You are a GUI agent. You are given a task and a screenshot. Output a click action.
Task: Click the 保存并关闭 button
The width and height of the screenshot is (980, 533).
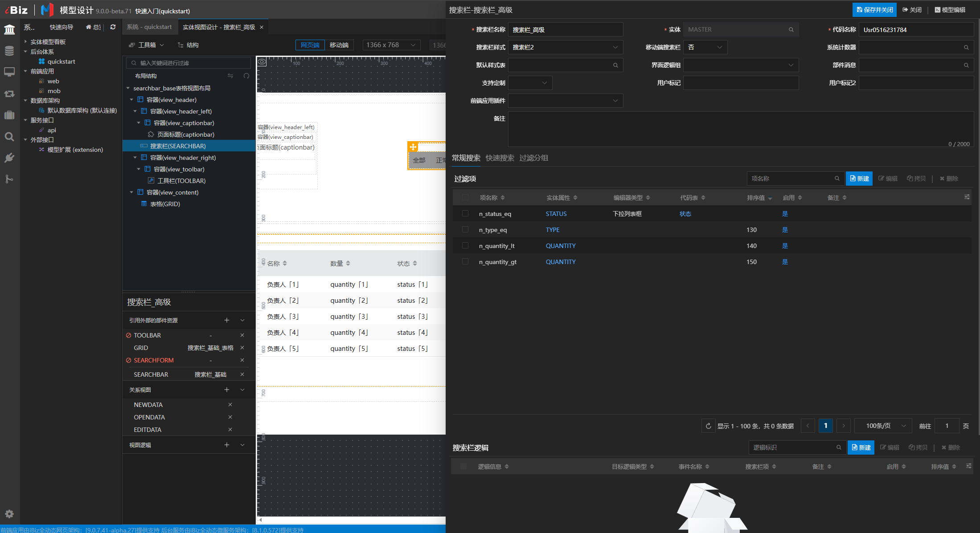[x=874, y=10]
